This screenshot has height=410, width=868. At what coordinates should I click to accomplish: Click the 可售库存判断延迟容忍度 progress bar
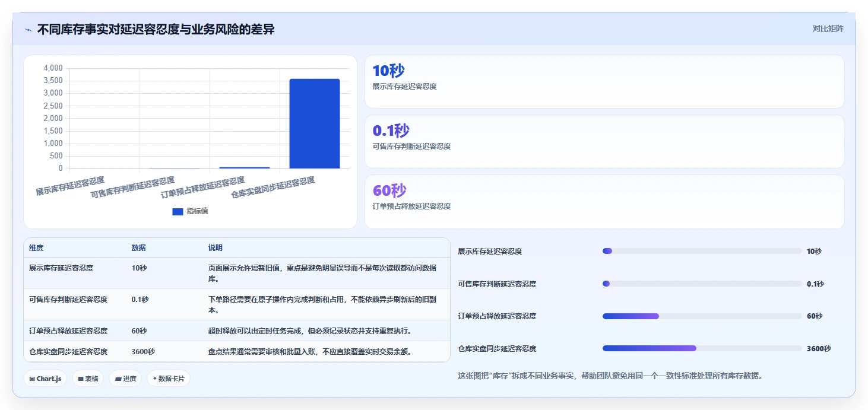[702, 284]
